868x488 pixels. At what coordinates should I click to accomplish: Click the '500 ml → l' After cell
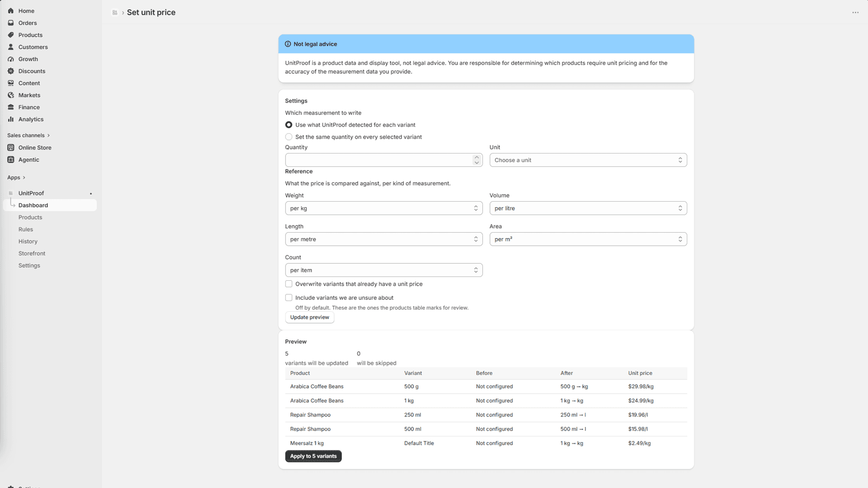point(573,429)
